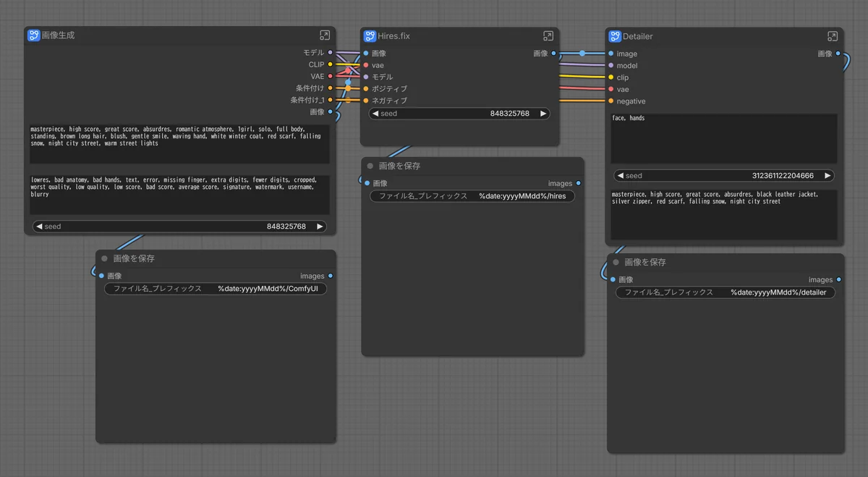Edit filename prefix ending in /hires
The height and width of the screenshot is (477, 868).
tap(473, 196)
